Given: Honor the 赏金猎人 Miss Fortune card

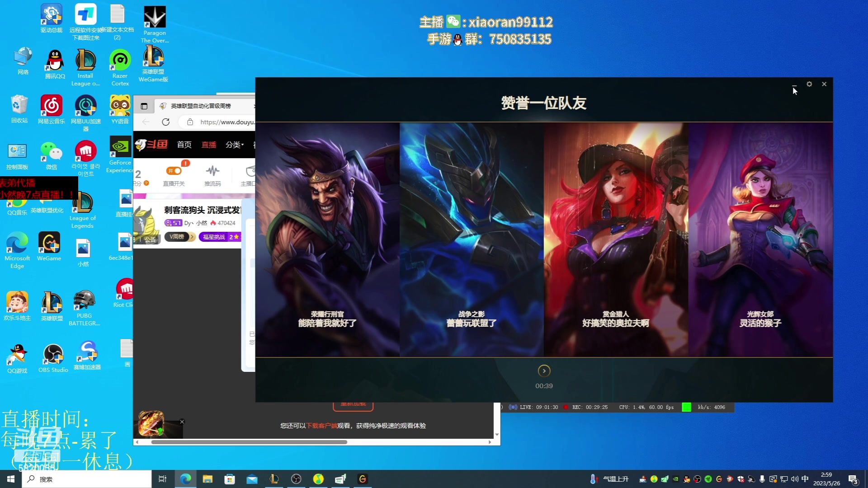Looking at the screenshot, I should pyautogui.click(x=616, y=240).
